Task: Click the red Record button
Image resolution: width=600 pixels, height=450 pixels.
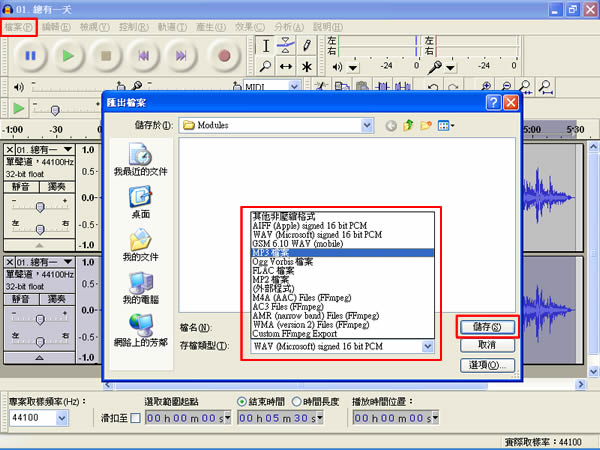Action: (x=224, y=56)
